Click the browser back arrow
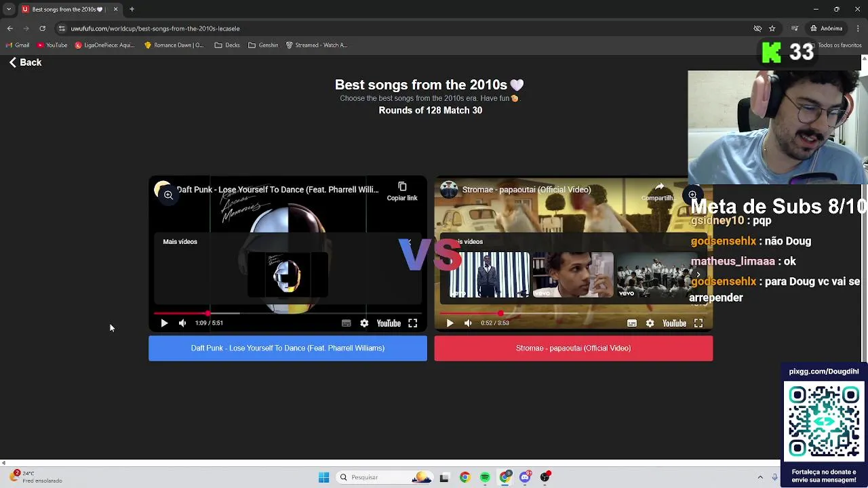 [9, 28]
